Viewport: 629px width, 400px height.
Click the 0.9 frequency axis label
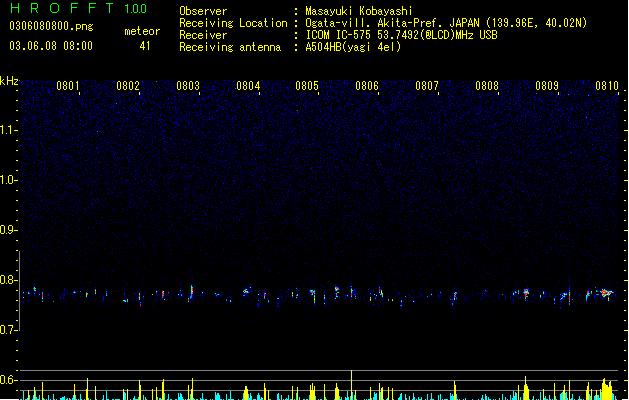coord(8,230)
